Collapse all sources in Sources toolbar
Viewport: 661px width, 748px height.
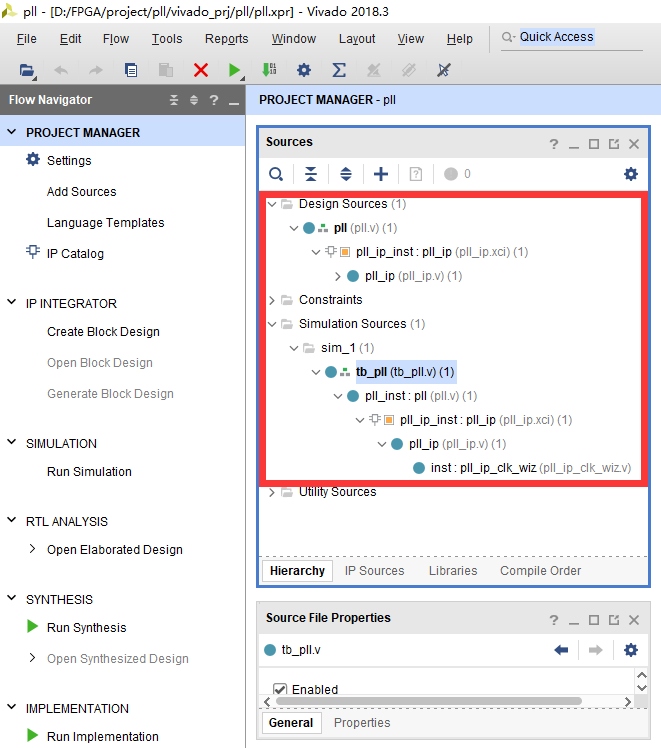[311, 174]
